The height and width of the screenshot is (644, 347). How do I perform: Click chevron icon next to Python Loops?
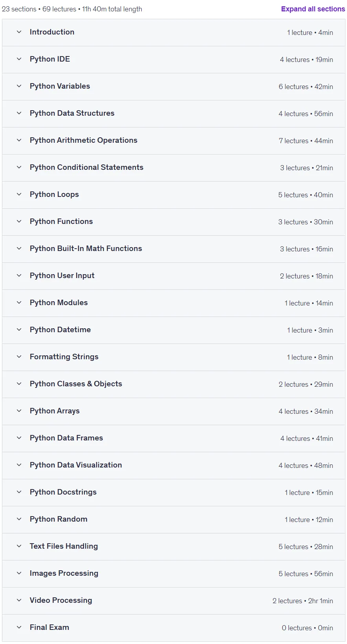(x=19, y=194)
